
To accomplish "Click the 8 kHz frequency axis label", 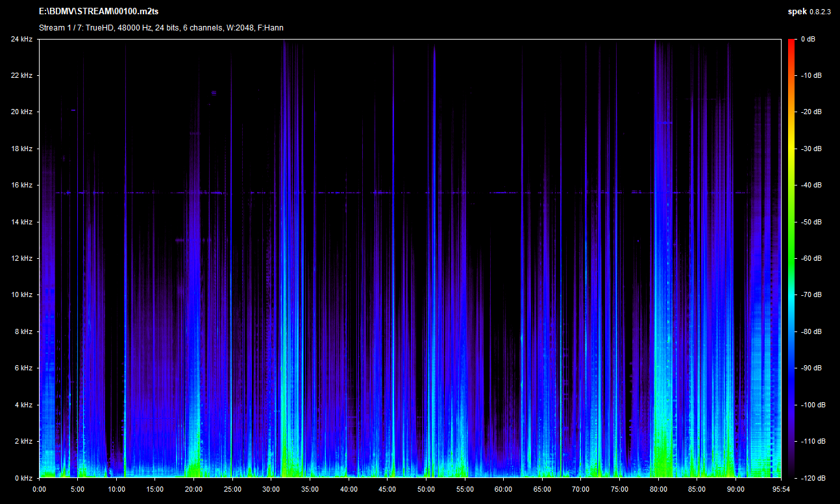I will coord(23,331).
